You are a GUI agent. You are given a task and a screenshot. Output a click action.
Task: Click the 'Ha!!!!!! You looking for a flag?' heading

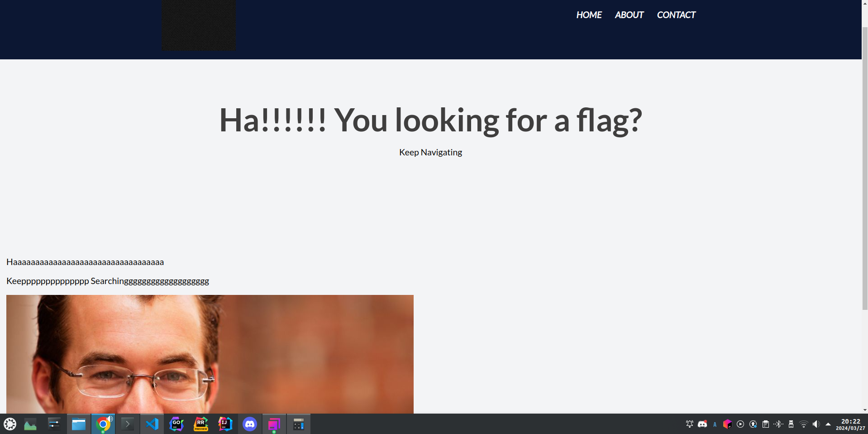tap(430, 121)
